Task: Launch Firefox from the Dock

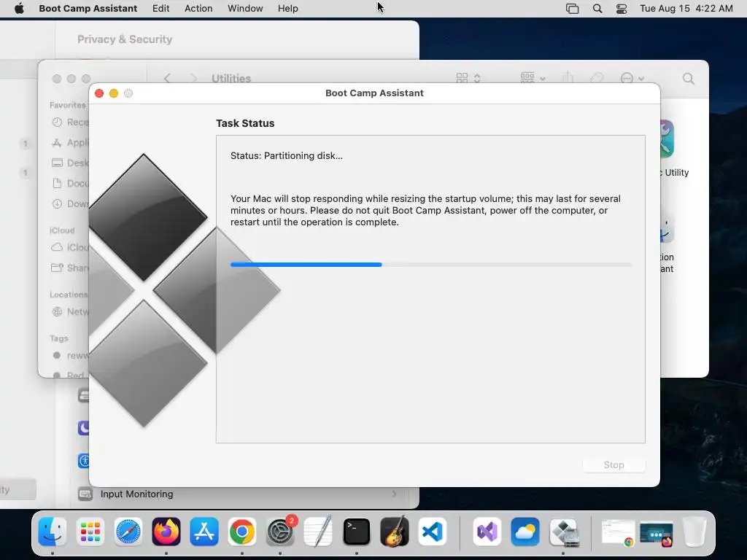Action: click(x=166, y=532)
